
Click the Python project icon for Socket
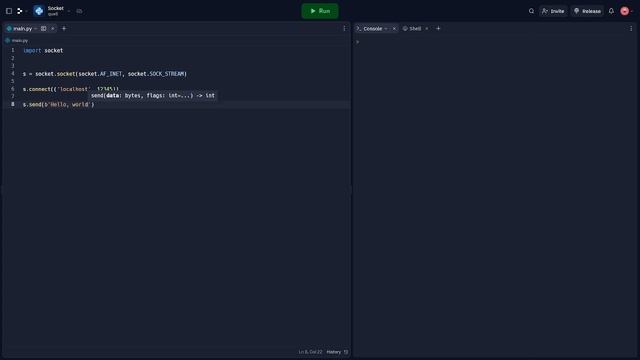[39, 11]
